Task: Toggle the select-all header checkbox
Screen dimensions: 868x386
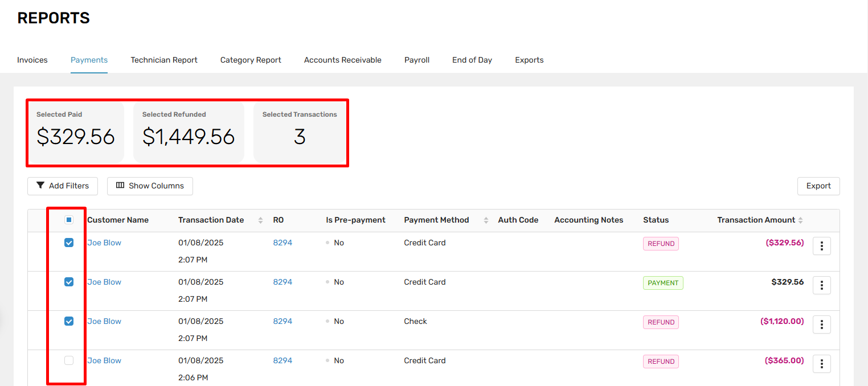Action: coord(69,220)
